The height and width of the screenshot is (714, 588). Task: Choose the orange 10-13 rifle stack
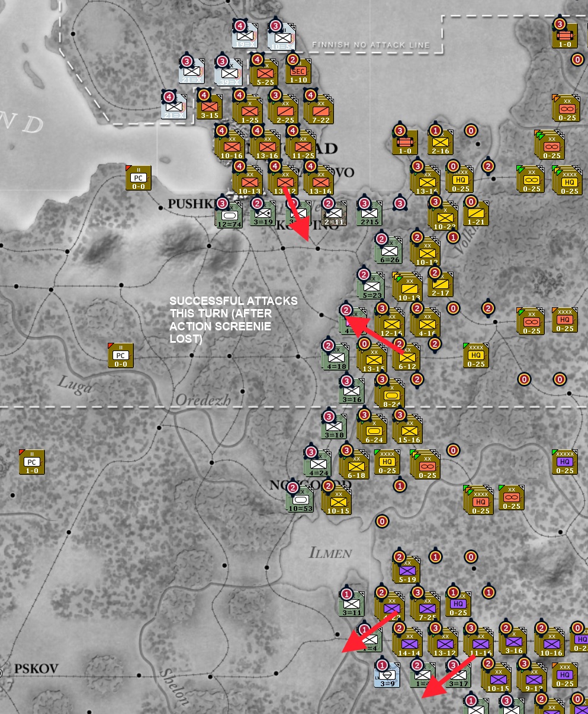(248, 179)
